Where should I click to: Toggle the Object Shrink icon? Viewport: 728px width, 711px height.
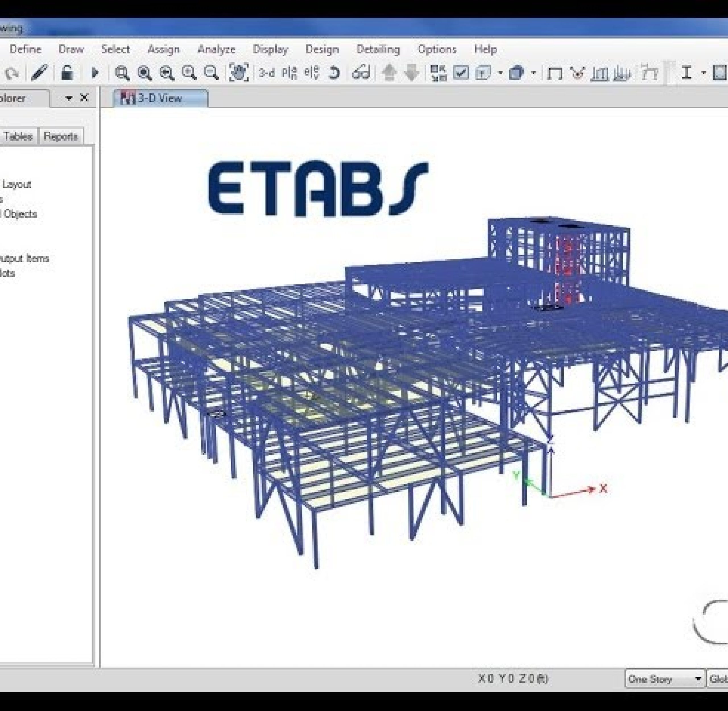(x=438, y=73)
